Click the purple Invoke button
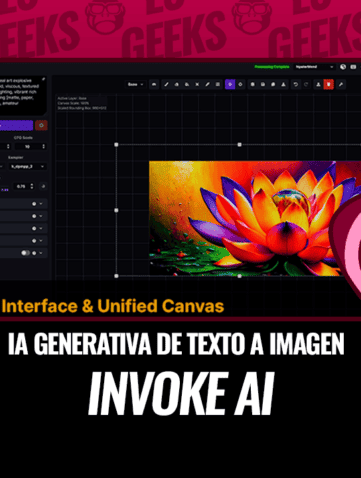Image resolution: width=361 pixels, height=478 pixels. pyautogui.click(x=16, y=125)
